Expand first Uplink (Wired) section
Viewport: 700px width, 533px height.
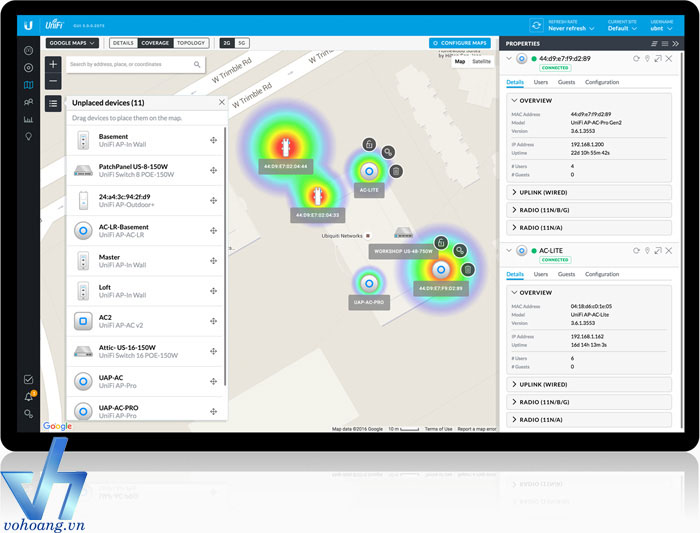pyautogui.click(x=589, y=192)
